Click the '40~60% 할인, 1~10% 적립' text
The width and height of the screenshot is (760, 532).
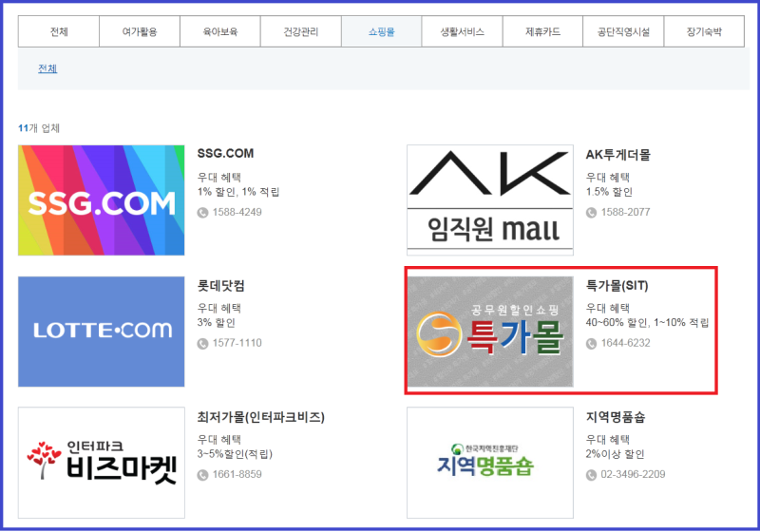pyautogui.click(x=647, y=323)
